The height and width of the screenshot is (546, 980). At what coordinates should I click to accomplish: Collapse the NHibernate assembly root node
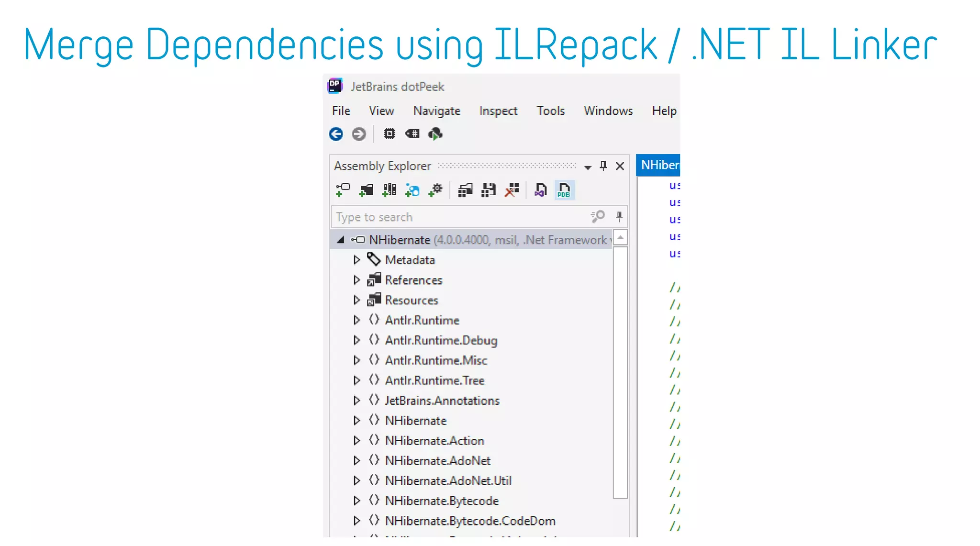tap(341, 240)
